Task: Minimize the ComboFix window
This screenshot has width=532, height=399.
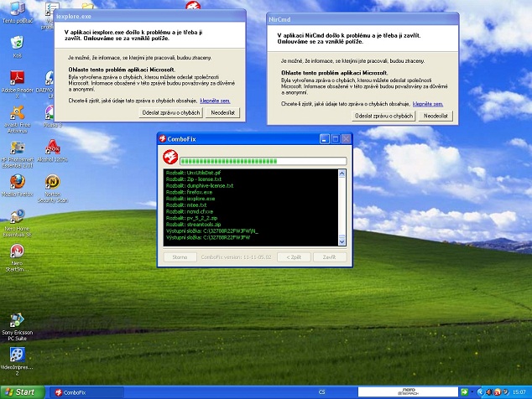Action: [x=325, y=138]
